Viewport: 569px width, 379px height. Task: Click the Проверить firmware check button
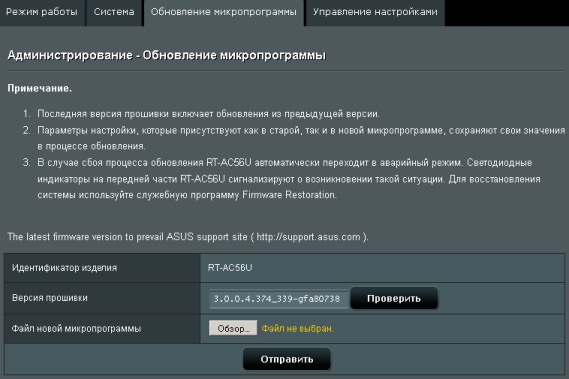[x=394, y=298]
